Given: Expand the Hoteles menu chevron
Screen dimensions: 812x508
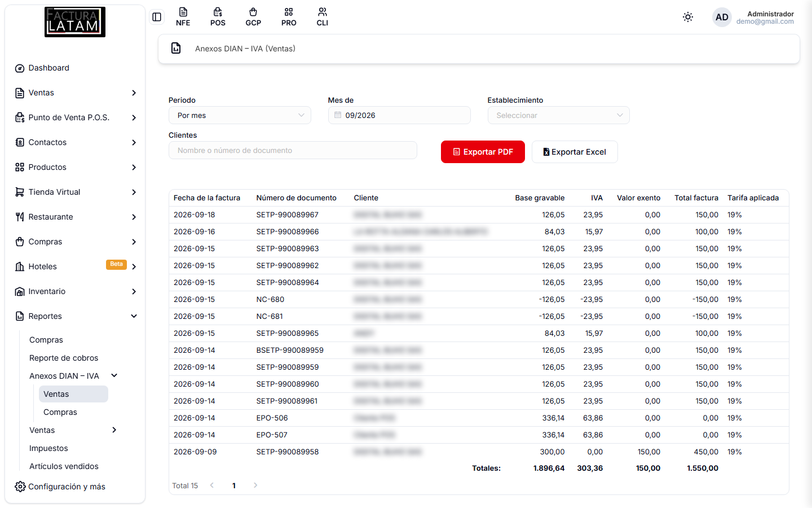Looking at the screenshot, I should coord(134,266).
